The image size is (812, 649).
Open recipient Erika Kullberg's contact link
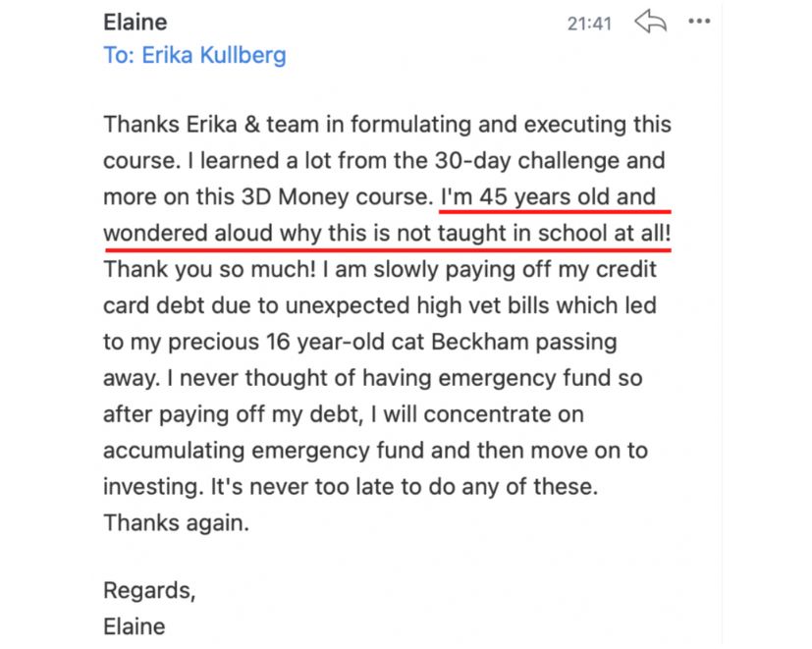click(x=213, y=55)
